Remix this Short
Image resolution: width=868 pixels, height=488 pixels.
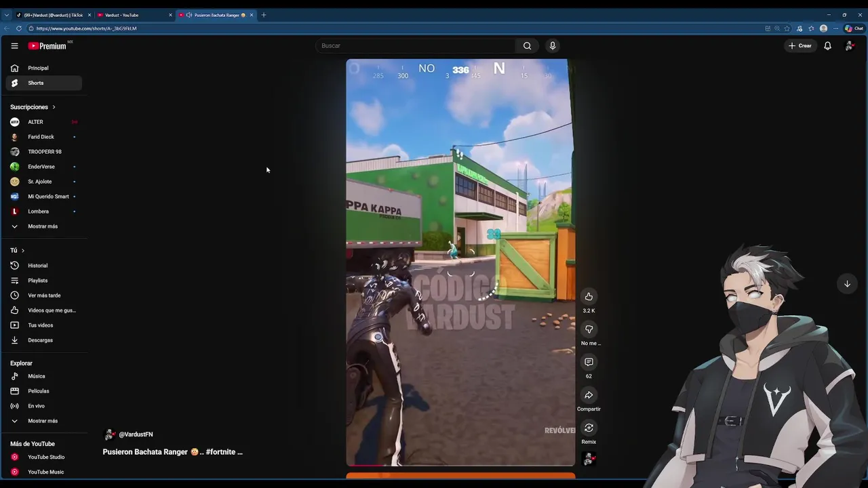tap(589, 428)
